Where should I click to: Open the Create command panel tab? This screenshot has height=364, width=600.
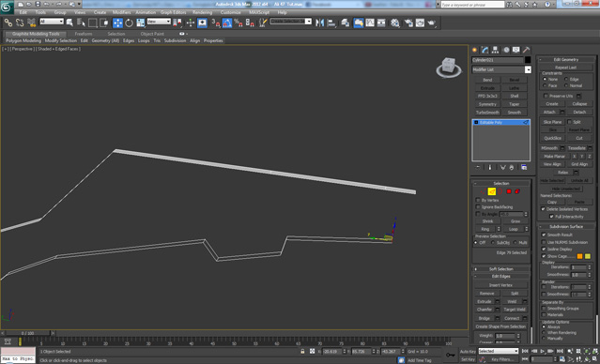click(x=475, y=50)
